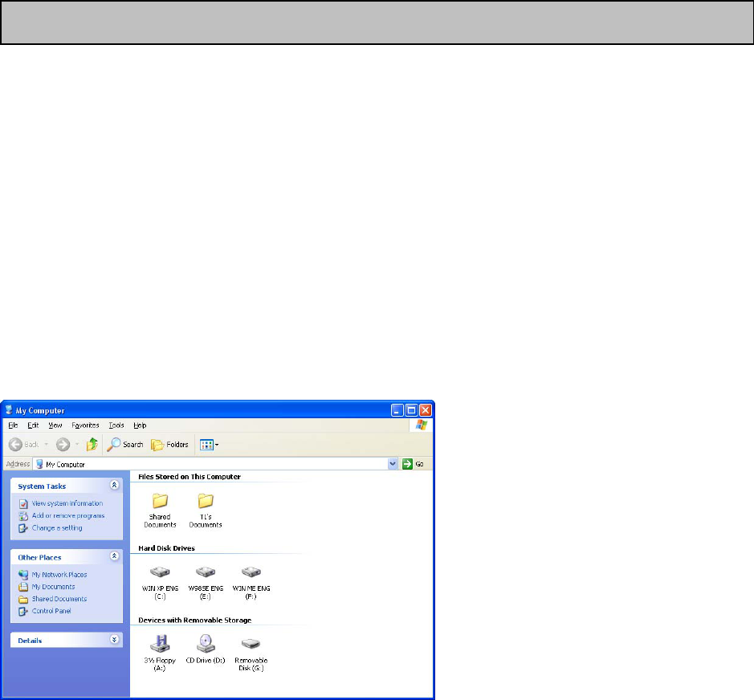The height and width of the screenshot is (700, 754).
Task: Click the Forward navigation arrow icon
Action: [63, 444]
